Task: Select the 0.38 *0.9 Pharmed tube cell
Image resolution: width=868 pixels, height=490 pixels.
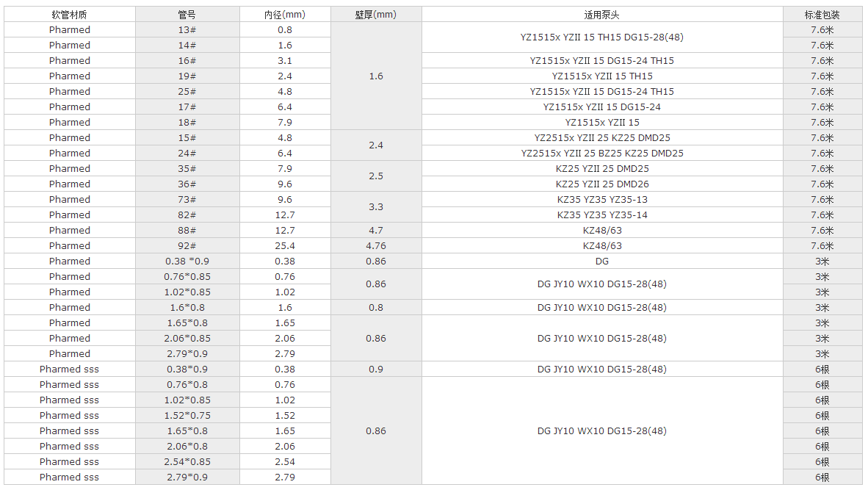Action: click(187, 262)
